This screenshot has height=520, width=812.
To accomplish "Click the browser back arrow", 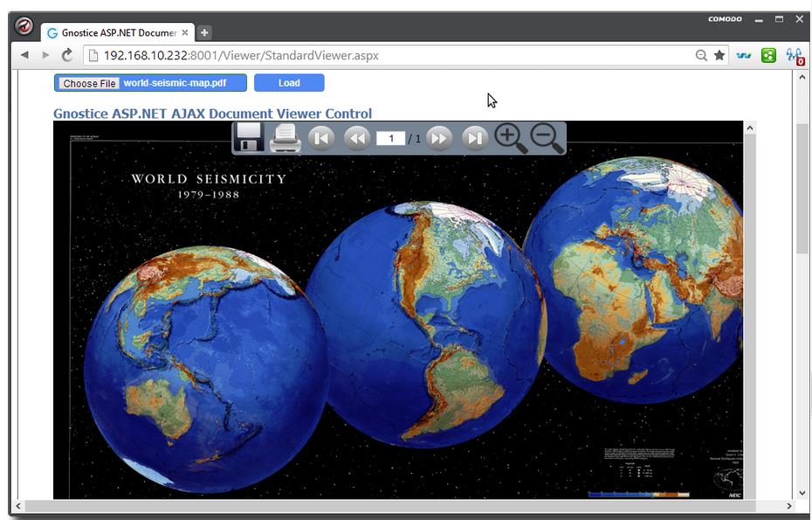I will tap(24, 55).
